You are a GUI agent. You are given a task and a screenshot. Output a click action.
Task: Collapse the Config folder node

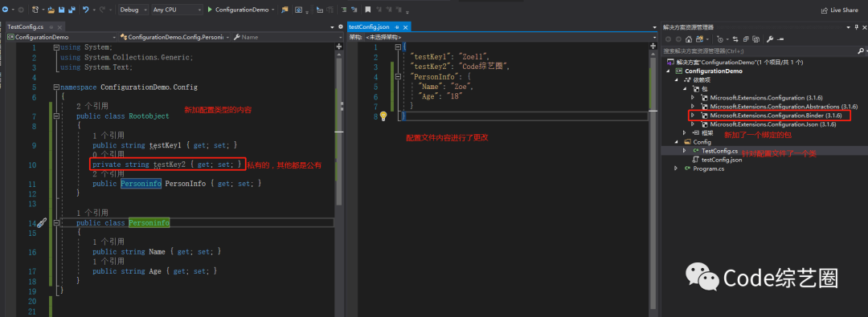click(x=677, y=141)
